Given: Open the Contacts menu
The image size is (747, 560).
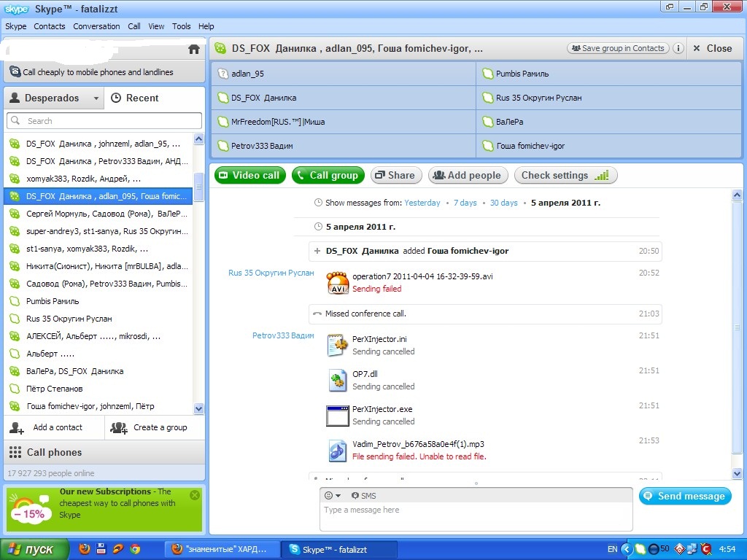Looking at the screenshot, I should tap(50, 26).
